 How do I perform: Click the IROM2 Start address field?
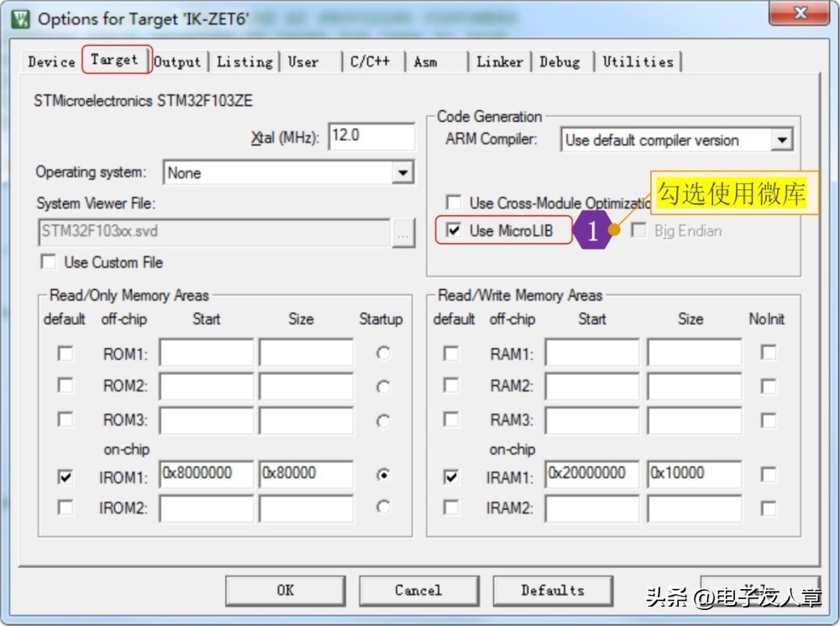tap(207, 508)
